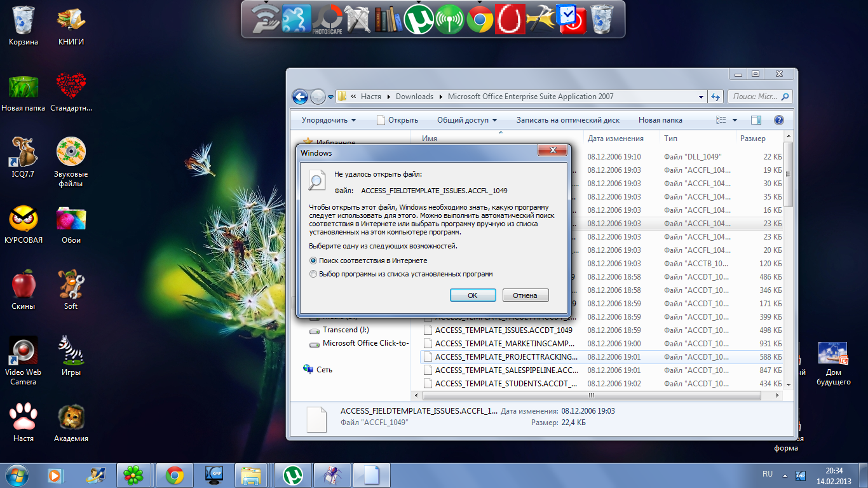Click Отмена in the Windows dialog
Viewport: 868px width, 488px height.
pyautogui.click(x=526, y=295)
